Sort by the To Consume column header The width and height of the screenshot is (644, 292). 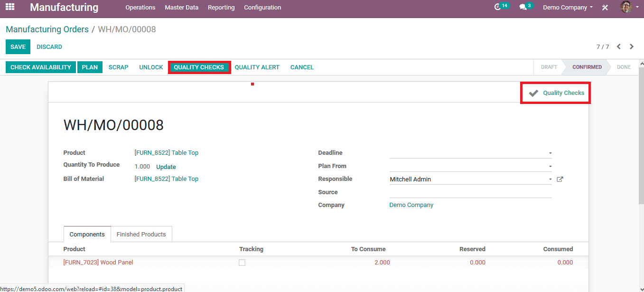368,249
